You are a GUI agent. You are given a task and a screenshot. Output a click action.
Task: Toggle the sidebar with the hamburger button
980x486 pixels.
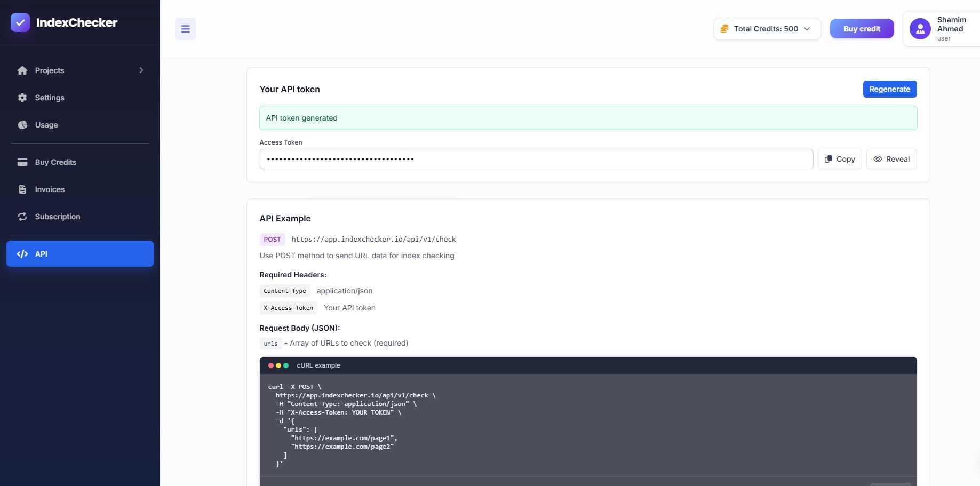[x=185, y=28]
